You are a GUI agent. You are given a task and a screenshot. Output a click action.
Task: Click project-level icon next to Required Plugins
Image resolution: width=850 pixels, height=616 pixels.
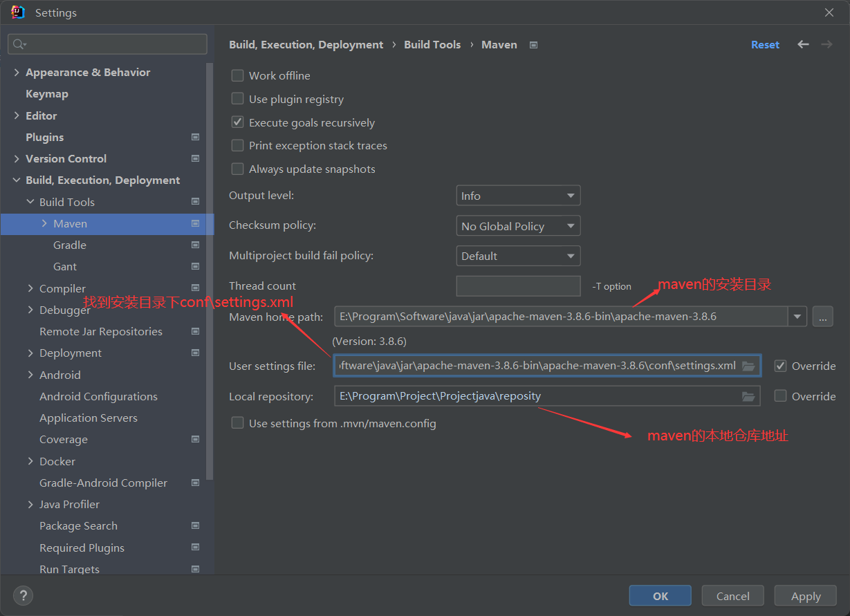pyautogui.click(x=195, y=548)
